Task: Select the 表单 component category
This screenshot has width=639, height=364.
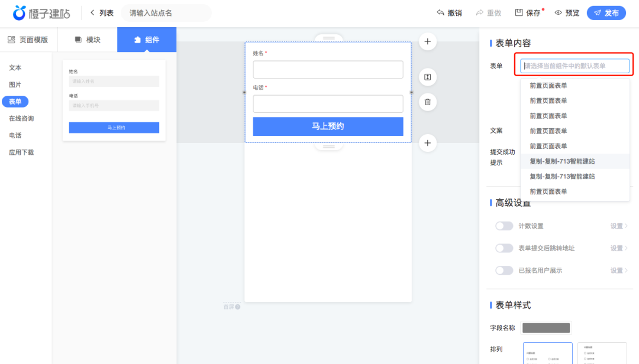Action: click(x=15, y=102)
